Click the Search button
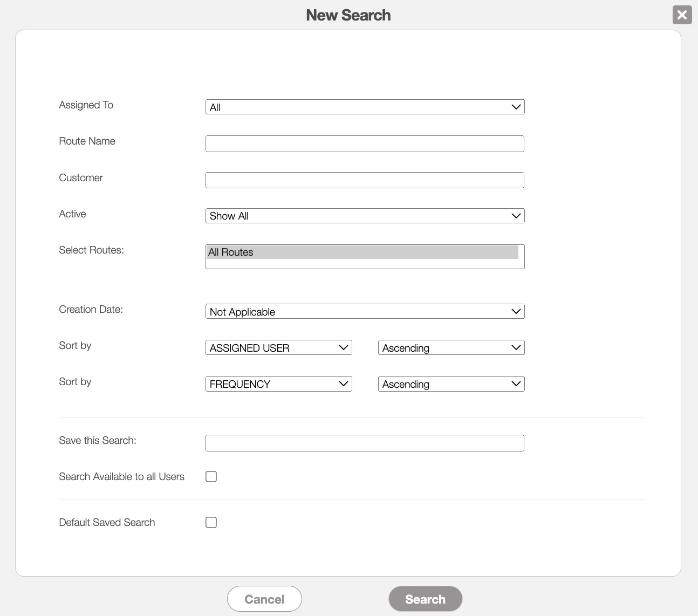 (x=425, y=599)
